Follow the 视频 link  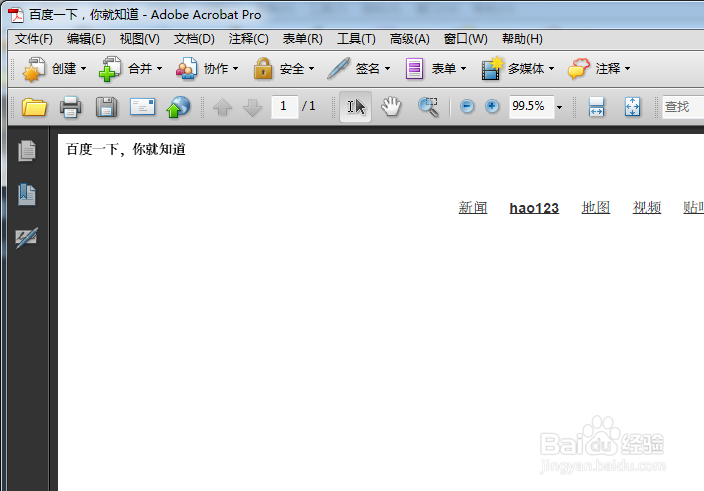pyautogui.click(x=647, y=208)
